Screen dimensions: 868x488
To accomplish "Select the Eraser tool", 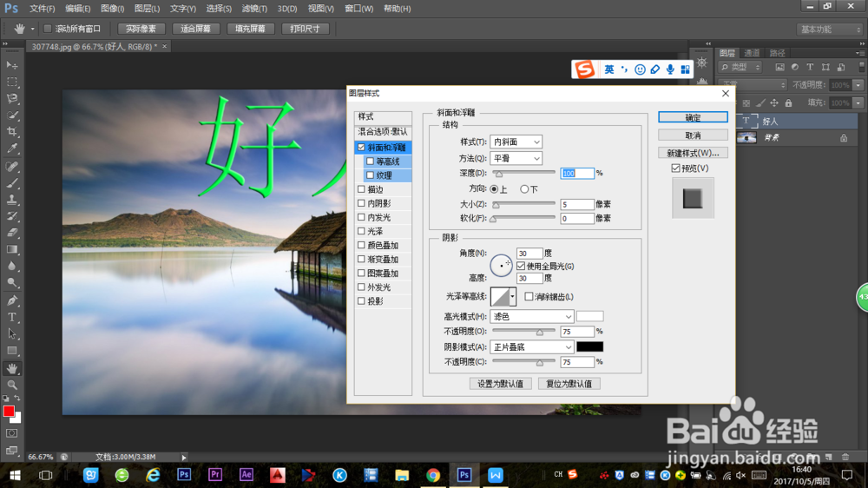I will coord(11,233).
